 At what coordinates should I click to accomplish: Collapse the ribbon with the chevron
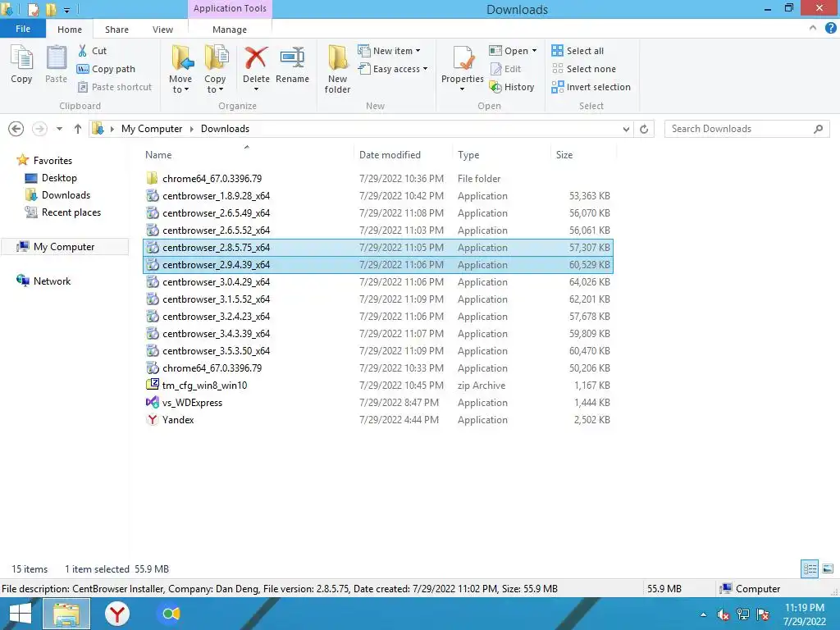pyautogui.click(x=813, y=29)
